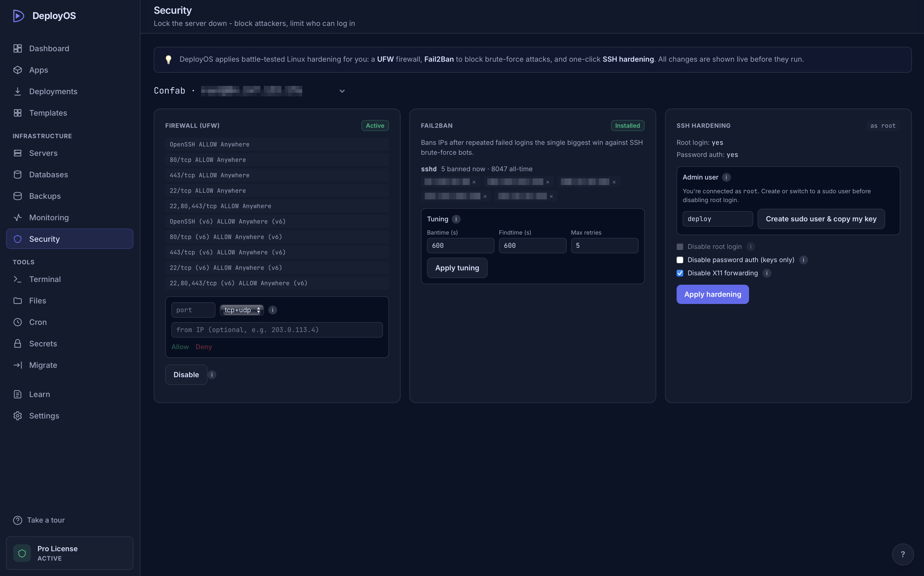The image size is (924, 576).
Task: Edit the deploy admin username field
Action: click(717, 219)
